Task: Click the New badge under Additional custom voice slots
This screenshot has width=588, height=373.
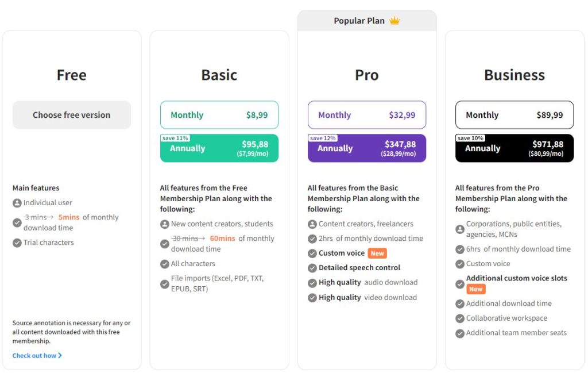Action: pyautogui.click(x=475, y=289)
